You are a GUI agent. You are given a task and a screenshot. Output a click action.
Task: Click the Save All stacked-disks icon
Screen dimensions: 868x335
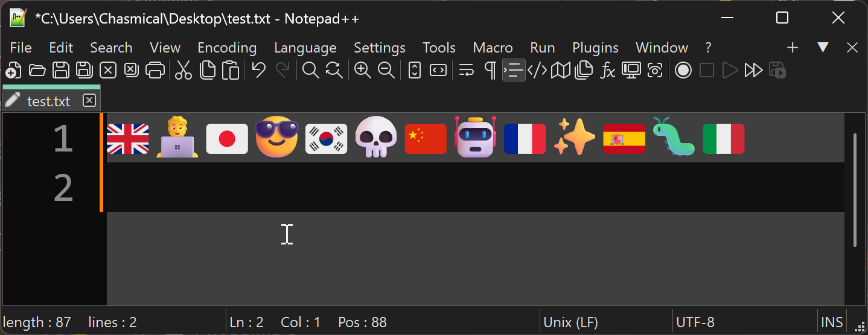click(x=84, y=71)
